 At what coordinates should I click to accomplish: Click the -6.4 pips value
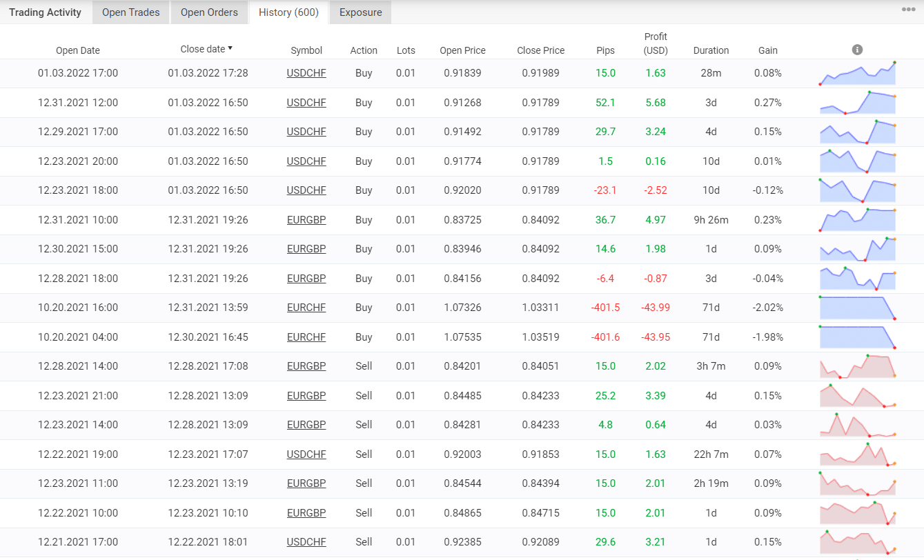pyautogui.click(x=605, y=279)
